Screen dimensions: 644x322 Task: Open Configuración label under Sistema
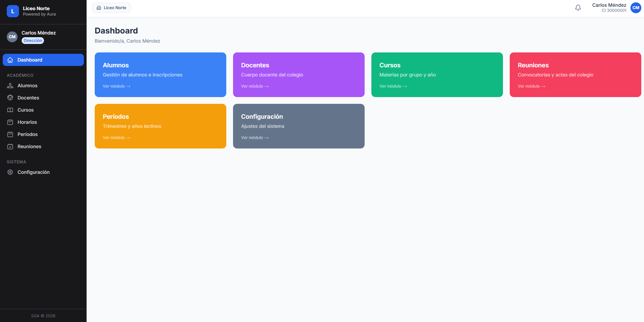coord(33,172)
